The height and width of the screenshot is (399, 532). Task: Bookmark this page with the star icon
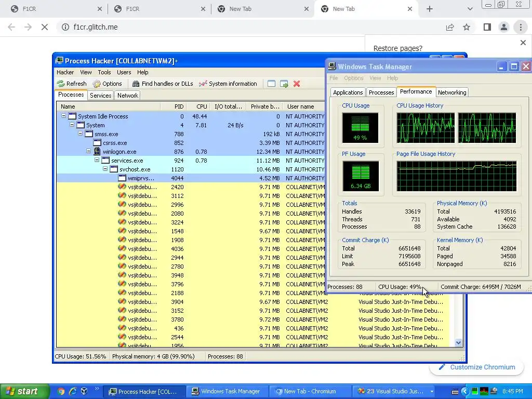point(467,27)
